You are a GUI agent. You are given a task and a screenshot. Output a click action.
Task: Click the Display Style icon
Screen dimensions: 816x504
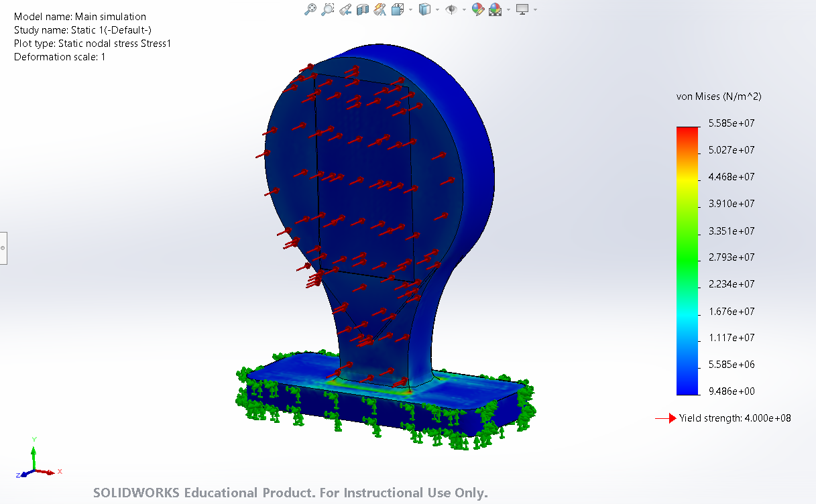click(424, 9)
